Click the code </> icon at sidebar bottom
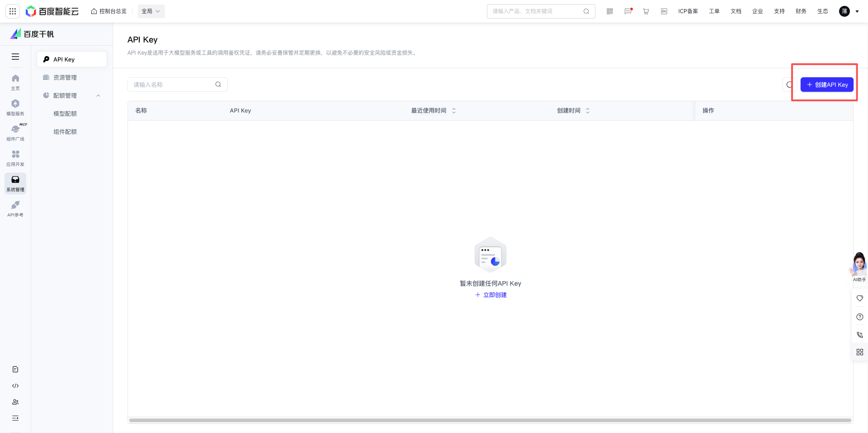Screen dimensions: 868x433 click(15, 386)
